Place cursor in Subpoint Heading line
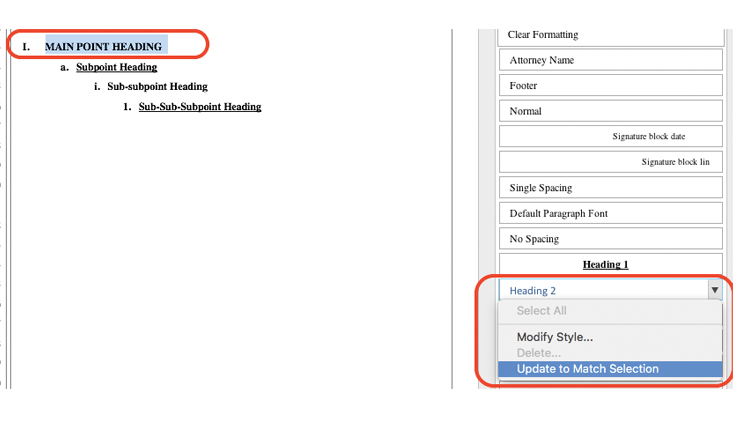 116,67
